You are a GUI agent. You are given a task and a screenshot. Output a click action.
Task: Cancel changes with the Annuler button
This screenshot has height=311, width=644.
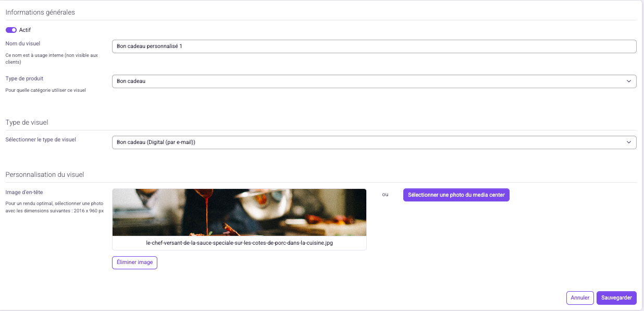[580, 298]
